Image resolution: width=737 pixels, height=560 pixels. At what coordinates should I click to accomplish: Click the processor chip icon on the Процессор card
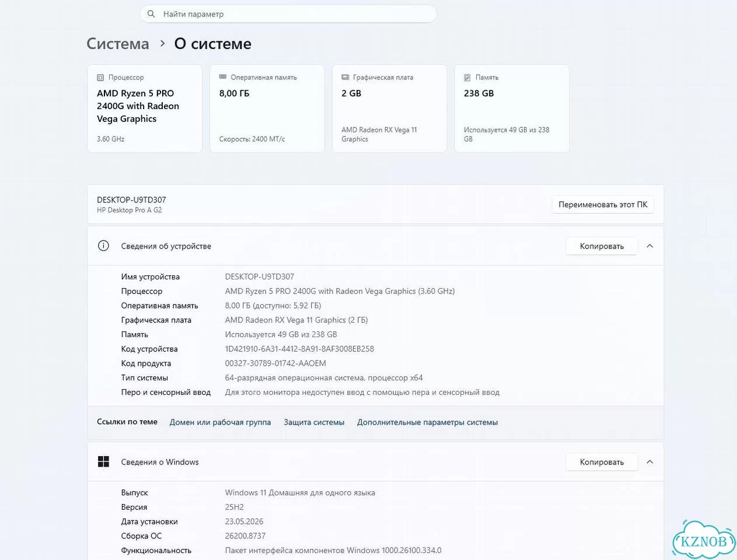[x=100, y=77]
